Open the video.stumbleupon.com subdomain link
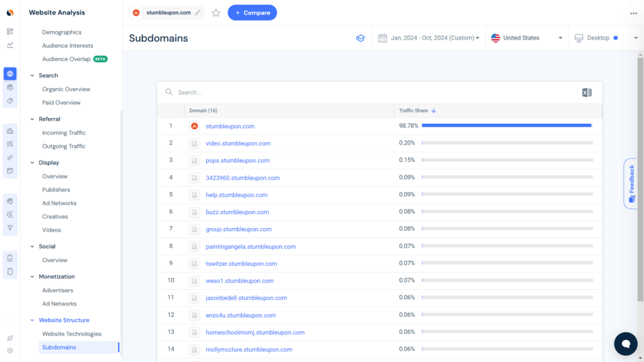The image size is (644, 362). (x=236, y=143)
